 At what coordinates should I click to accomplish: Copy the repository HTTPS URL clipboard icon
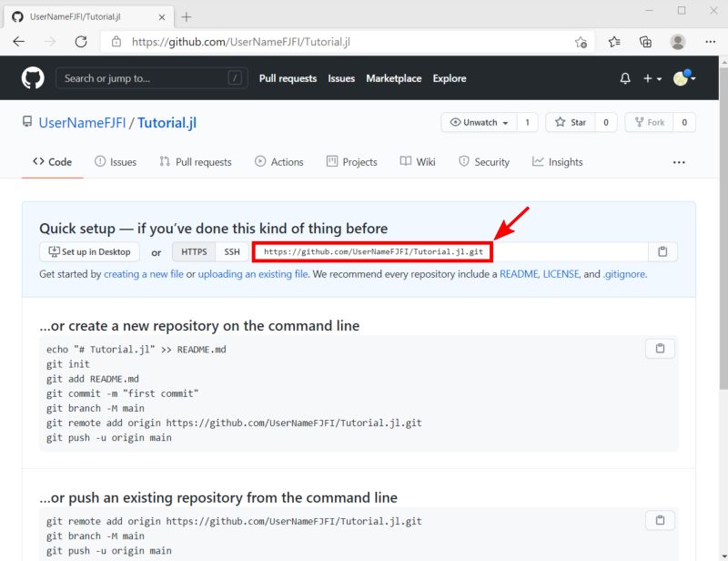[x=662, y=251]
